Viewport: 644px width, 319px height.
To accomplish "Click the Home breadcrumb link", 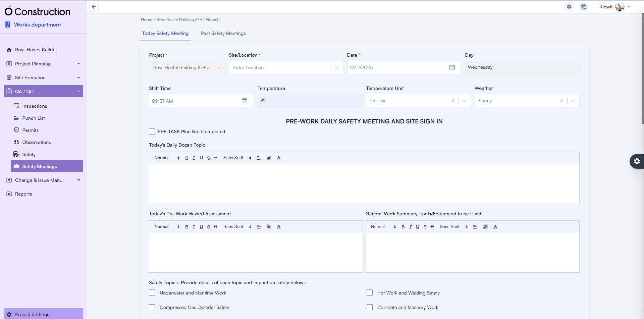I will pos(146,20).
